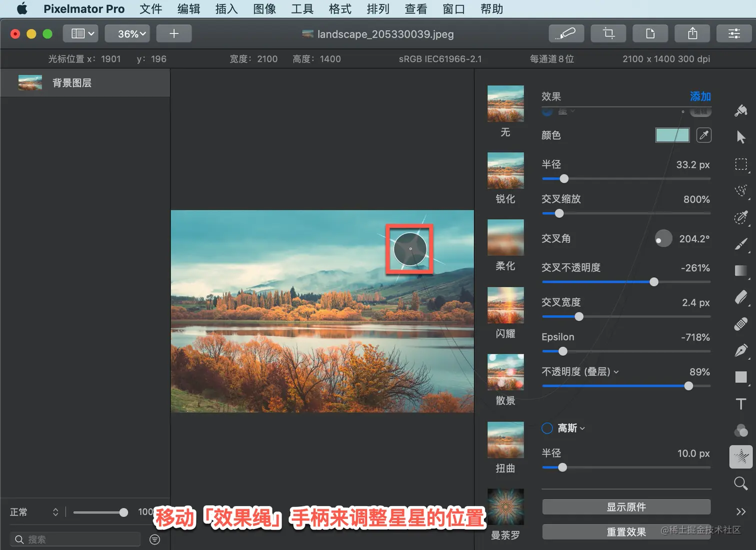Open the 文件 menu
The width and height of the screenshot is (756, 550).
pos(151,9)
